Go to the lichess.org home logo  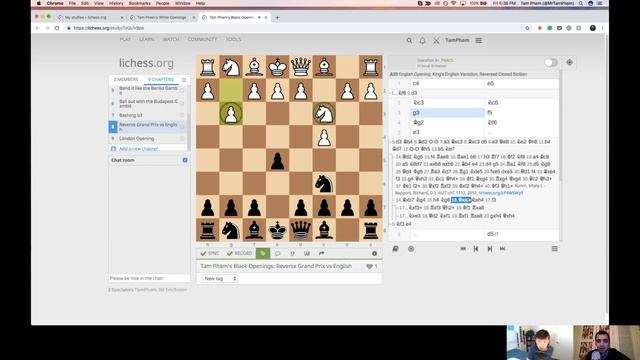(146, 63)
